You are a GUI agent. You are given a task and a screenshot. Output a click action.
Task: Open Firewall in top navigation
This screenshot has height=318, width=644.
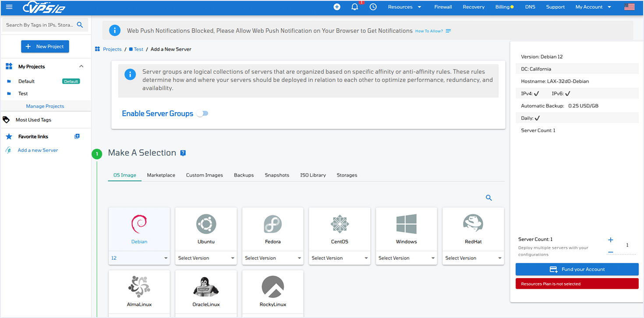443,7
